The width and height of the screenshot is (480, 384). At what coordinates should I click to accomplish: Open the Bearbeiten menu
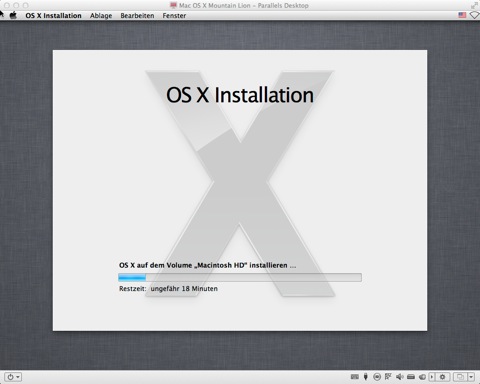137,16
